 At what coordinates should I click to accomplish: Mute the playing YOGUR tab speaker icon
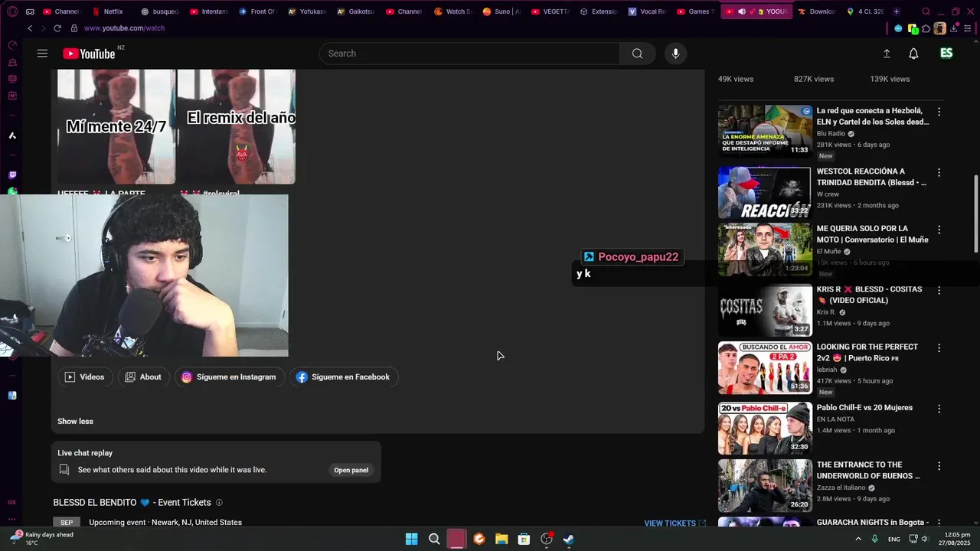point(741,11)
